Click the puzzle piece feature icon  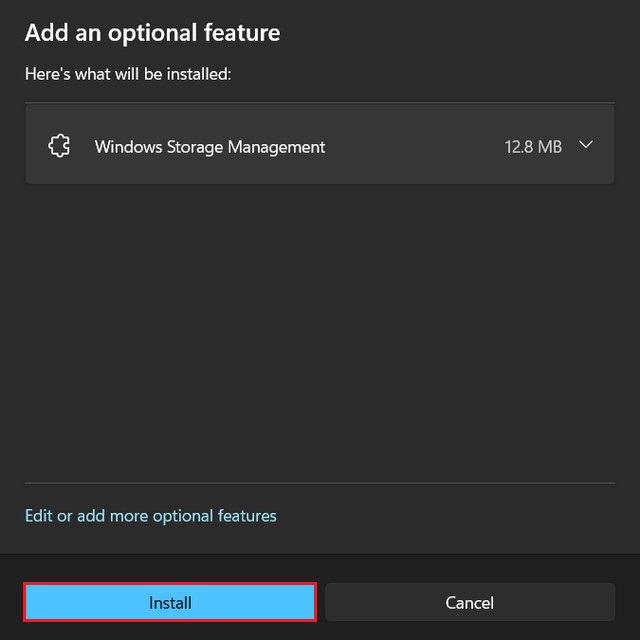pyautogui.click(x=59, y=146)
